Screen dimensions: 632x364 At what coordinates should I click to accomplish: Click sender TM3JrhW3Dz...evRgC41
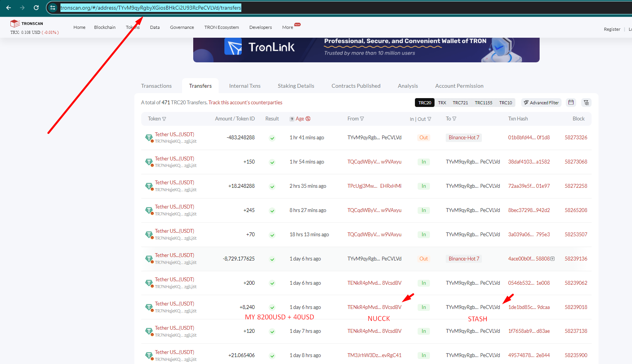click(x=374, y=356)
